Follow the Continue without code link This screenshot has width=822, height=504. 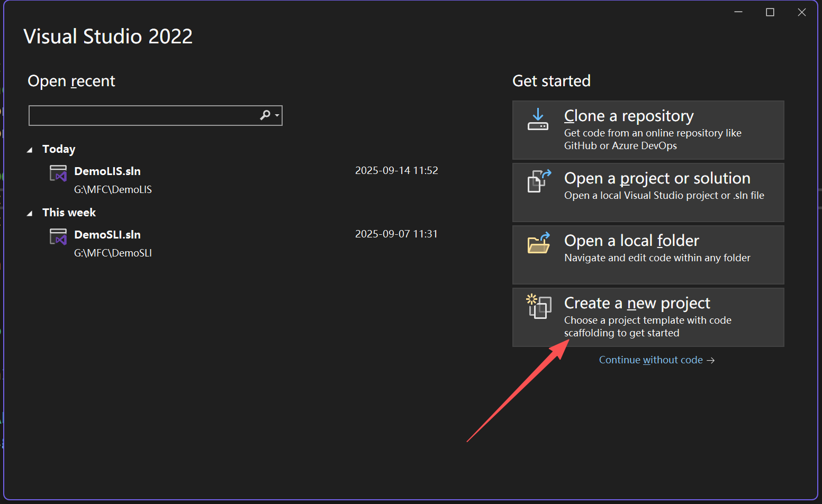coord(657,360)
